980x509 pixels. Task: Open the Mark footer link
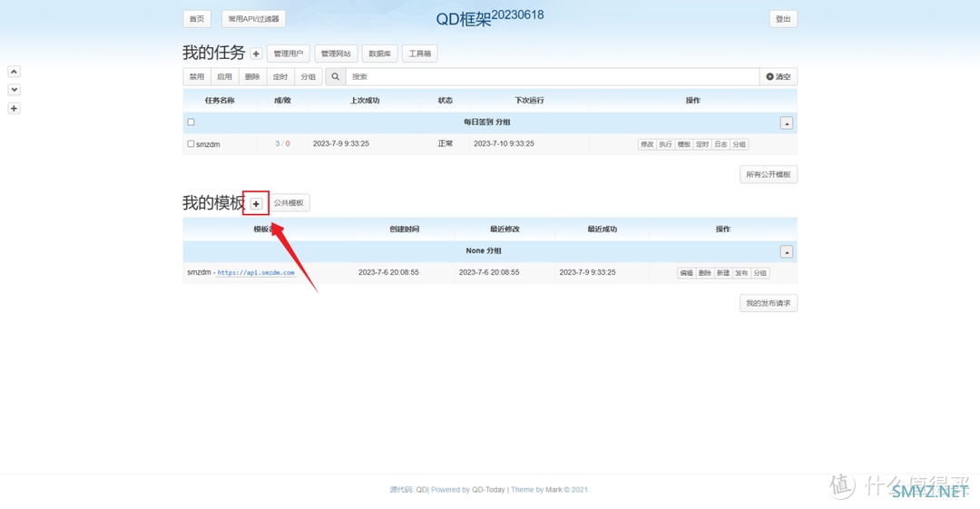coord(554,490)
